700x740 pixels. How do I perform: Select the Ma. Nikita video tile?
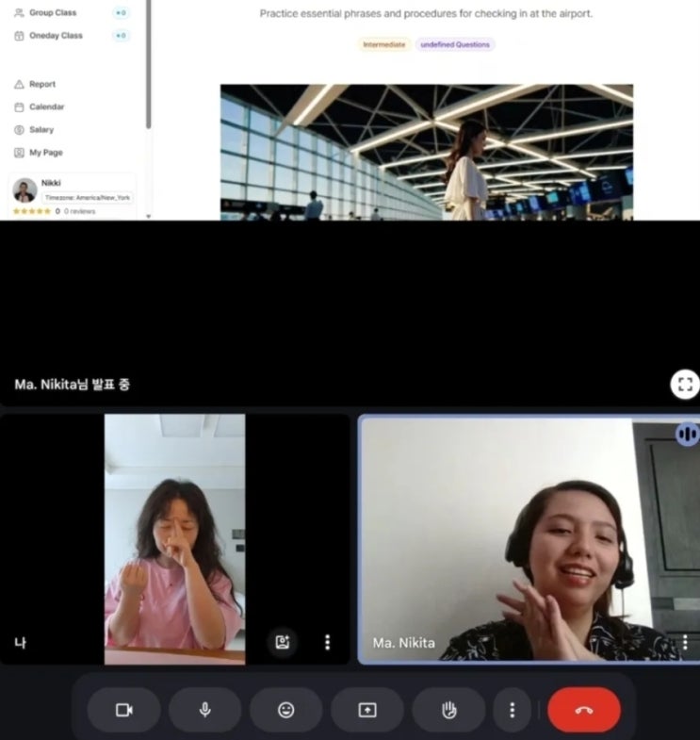click(529, 539)
